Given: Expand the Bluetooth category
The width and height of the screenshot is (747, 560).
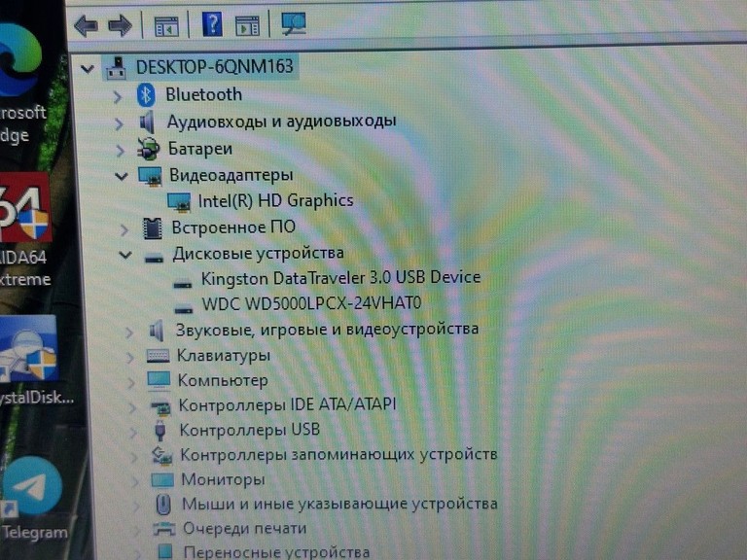Looking at the screenshot, I should (117, 96).
